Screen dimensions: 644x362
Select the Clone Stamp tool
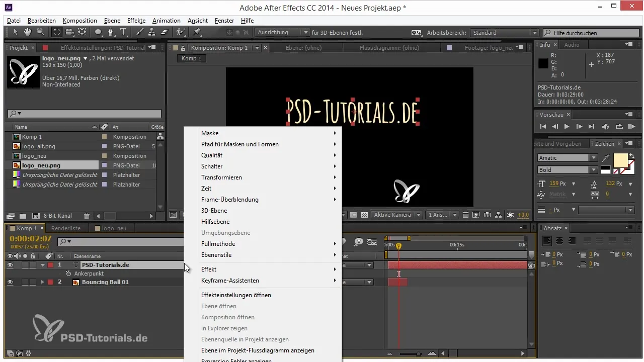tap(152, 32)
